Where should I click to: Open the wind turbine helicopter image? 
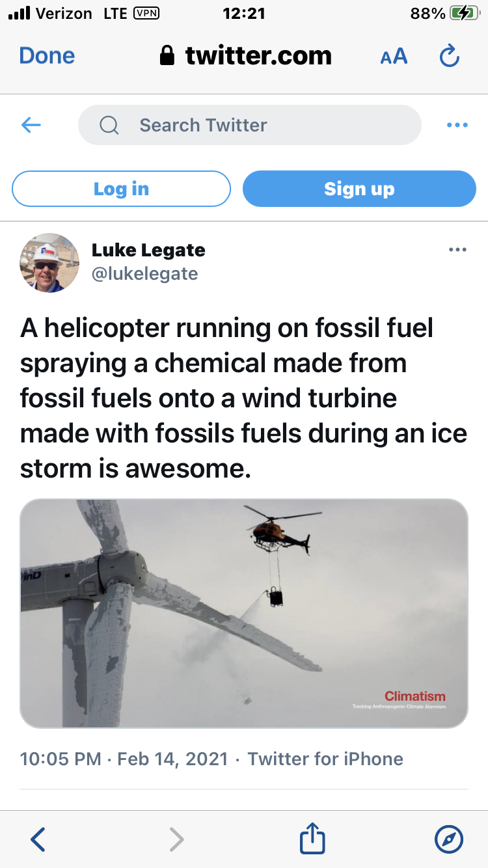[x=244, y=613]
